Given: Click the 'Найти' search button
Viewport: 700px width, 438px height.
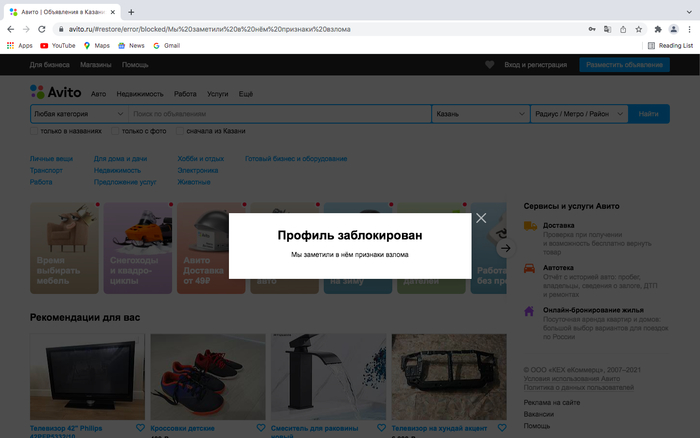Looking at the screenshot, I should (648, 114).
